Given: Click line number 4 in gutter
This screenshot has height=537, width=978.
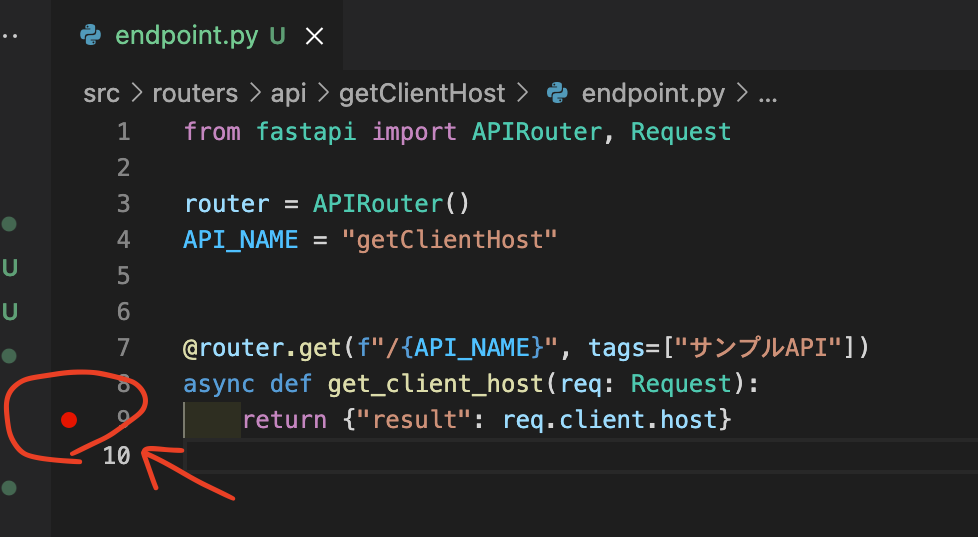Looking at the screenshot, I should pyautogui.click(x=123, y=239).
